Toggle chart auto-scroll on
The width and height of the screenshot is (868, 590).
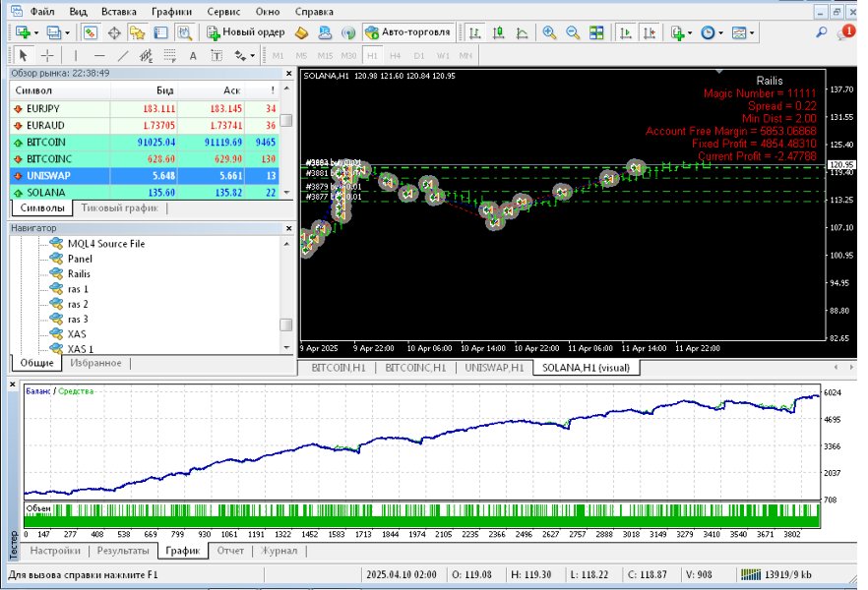(625, 31)
